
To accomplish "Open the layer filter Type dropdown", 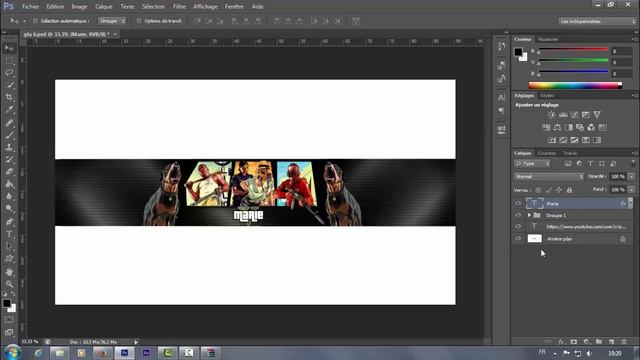I will [532, 164].
